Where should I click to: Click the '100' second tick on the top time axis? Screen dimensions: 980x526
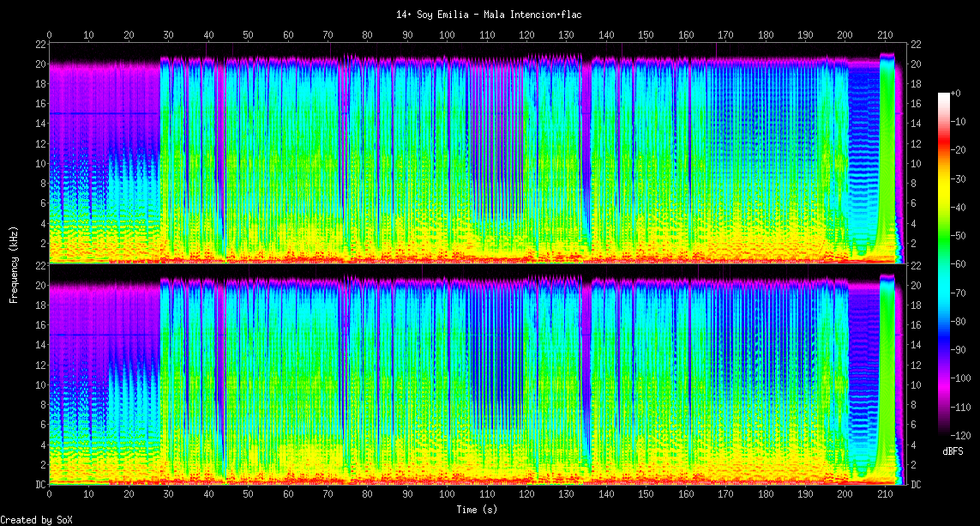click(x=446, y=35)
